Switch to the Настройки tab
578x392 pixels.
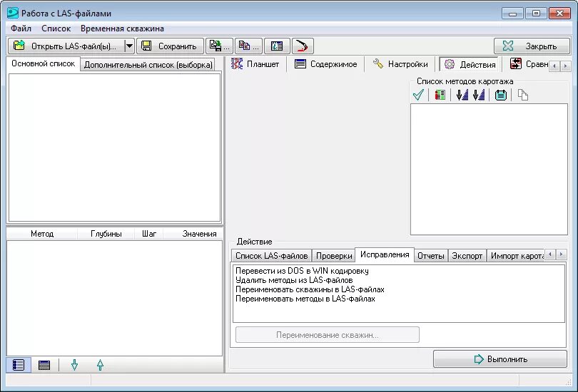(x=400, y=64)
